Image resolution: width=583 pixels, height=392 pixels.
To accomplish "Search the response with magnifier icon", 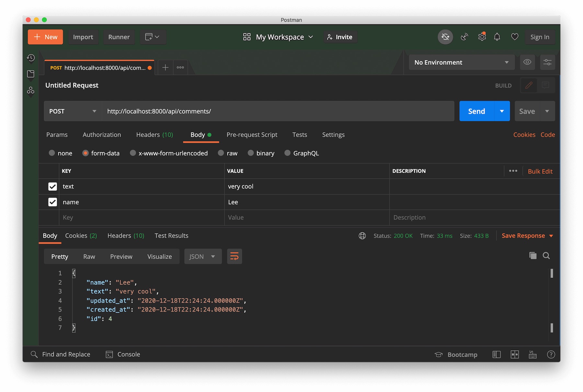I will click(546, 256).
